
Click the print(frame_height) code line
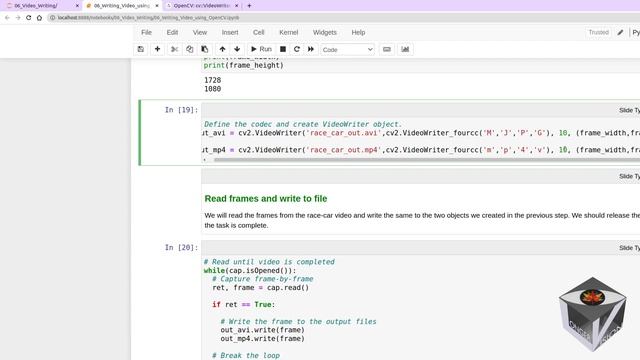pyautogui.click(x=243, y=65)
